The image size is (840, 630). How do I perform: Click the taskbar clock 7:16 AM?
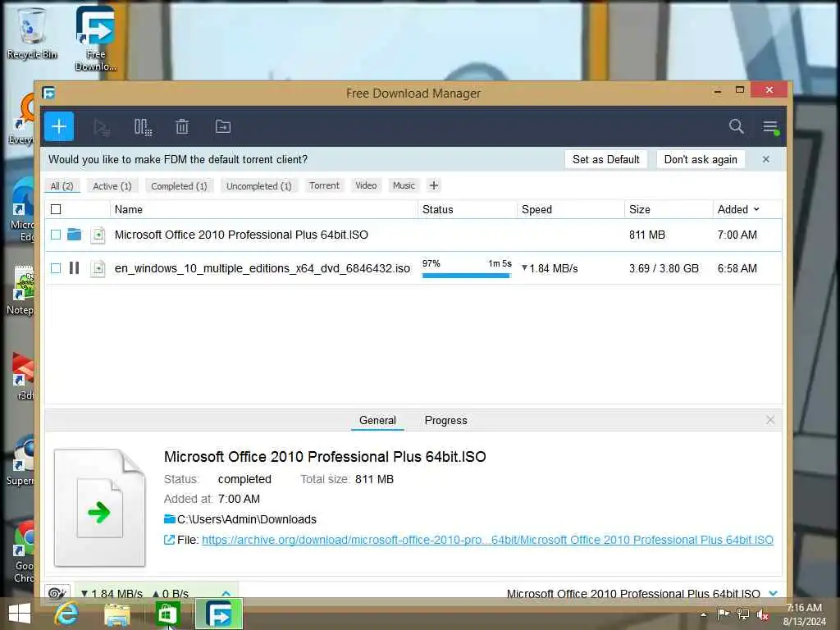[804, 608]
